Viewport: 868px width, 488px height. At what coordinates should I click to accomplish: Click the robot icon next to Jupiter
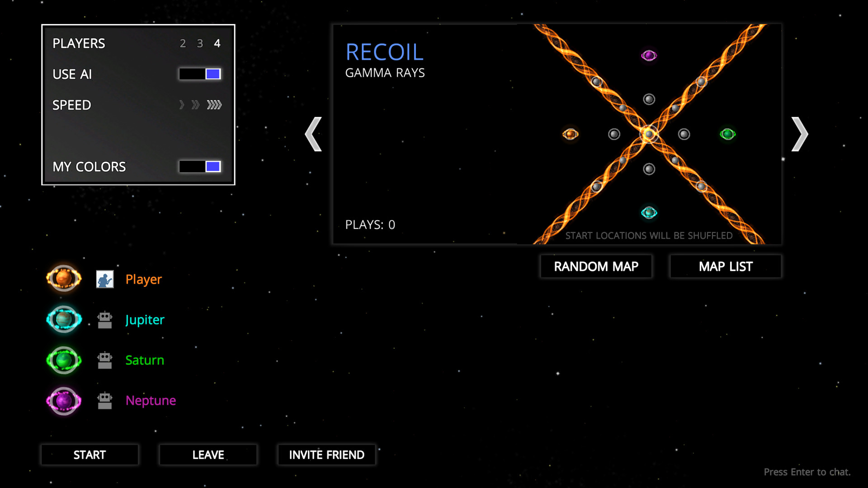[105, 319]
